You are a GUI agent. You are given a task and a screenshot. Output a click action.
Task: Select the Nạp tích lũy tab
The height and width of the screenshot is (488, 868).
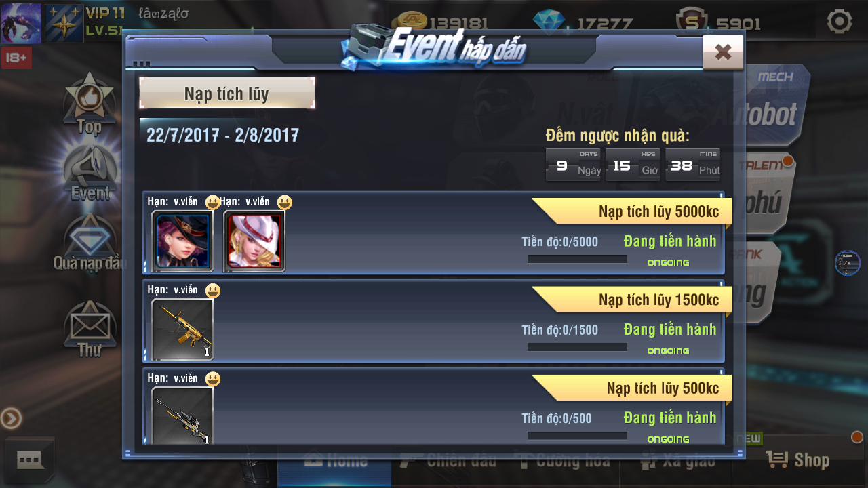(226, 94)
